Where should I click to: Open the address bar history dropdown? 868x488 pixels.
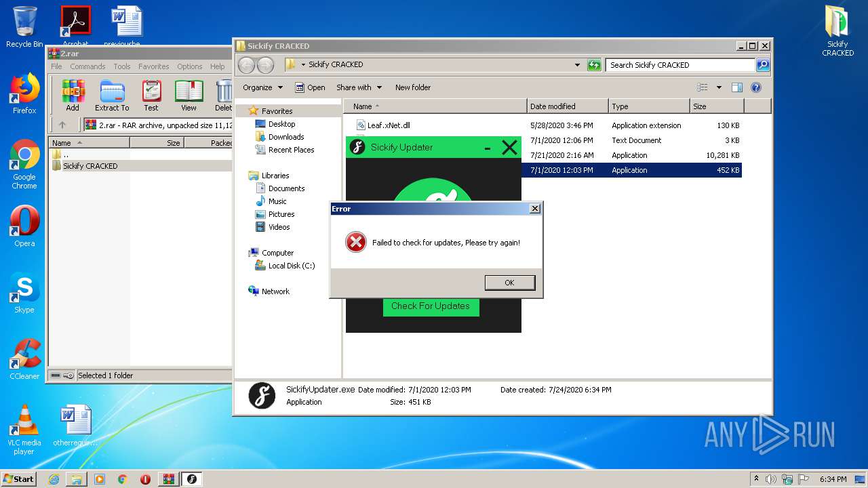577,65
